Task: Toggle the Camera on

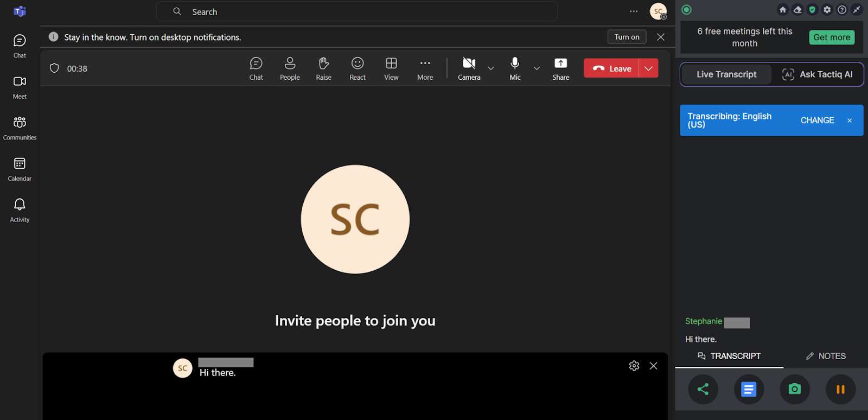Action: point(469,68)
